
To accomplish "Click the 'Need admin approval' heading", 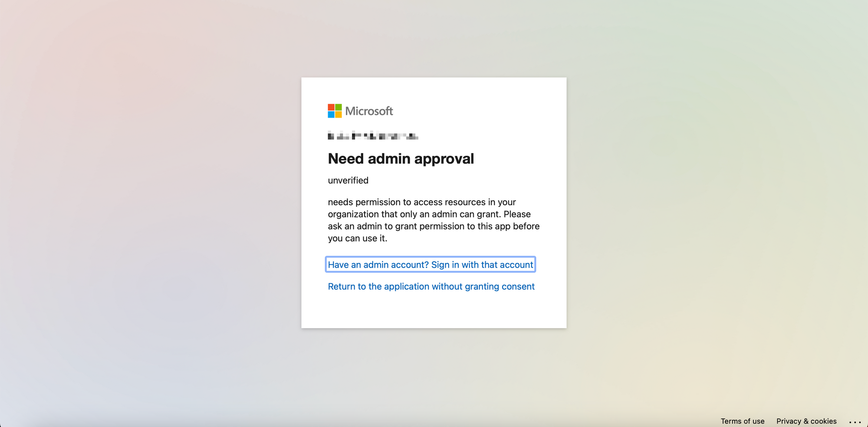I will [401, 159].
